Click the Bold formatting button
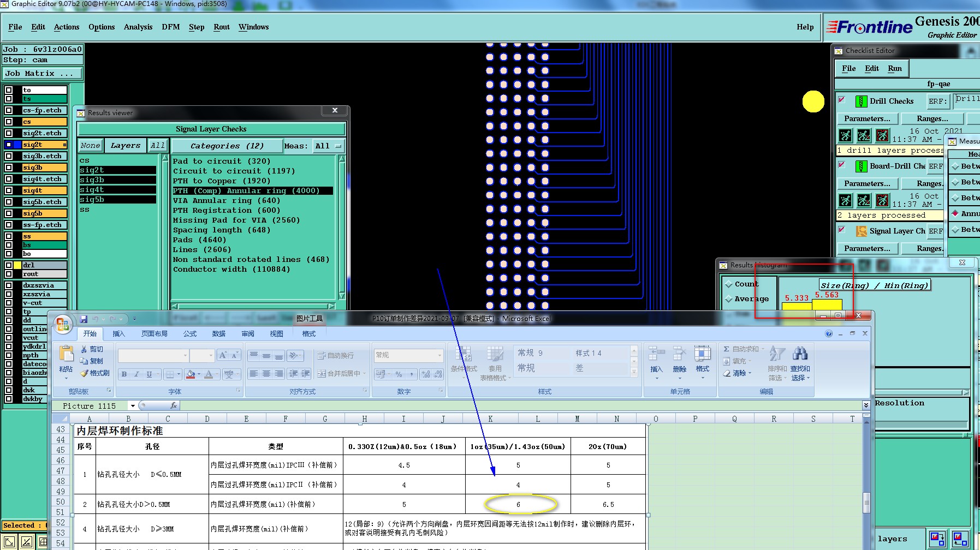This screenshot has width=980, height=550. pos(124,374)
